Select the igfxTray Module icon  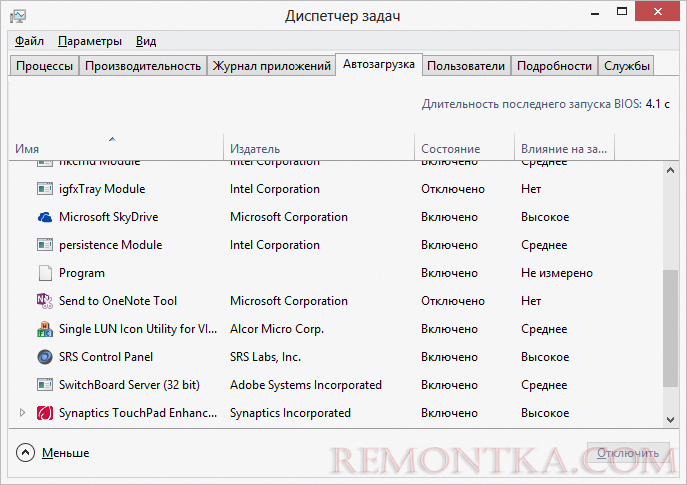click(x=45, y=189)
